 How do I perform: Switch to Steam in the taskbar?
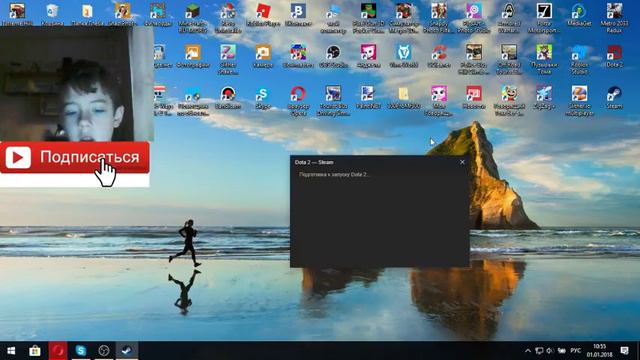click(x=127, y=351)
